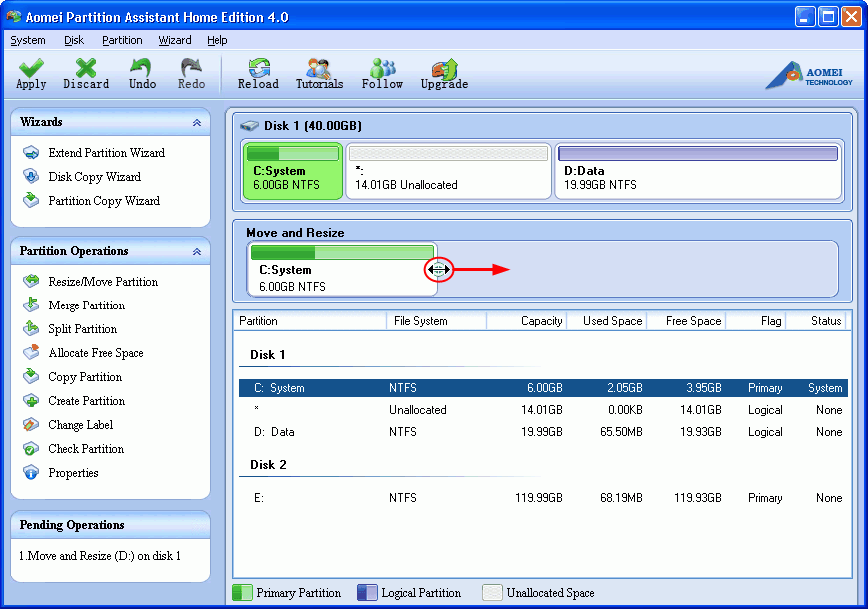The image size is (868, 609).
Task: Click the Discard X icon
Action: point(86,68)
